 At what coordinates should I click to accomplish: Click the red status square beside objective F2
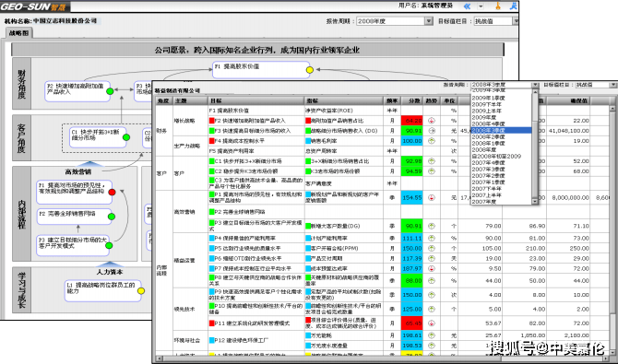point(211,121)
